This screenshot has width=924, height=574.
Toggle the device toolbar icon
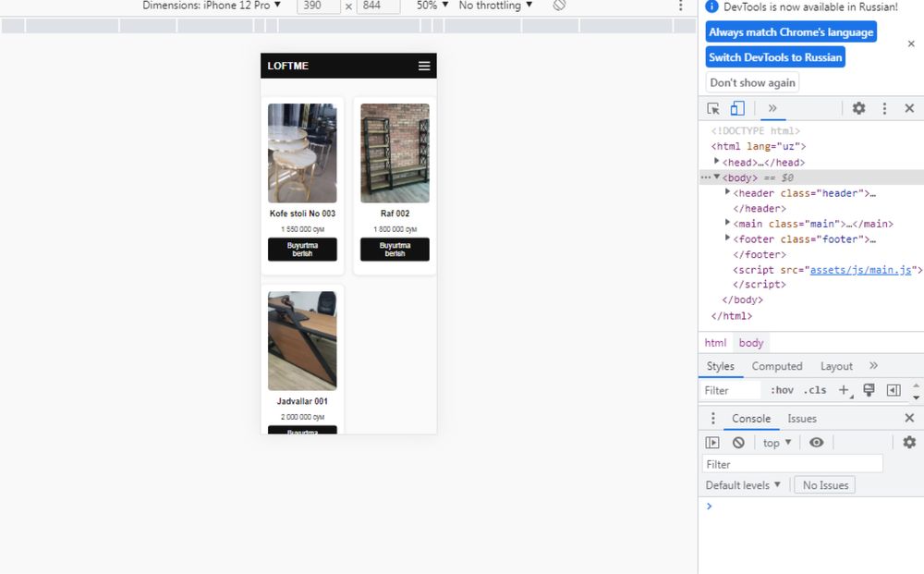pyautogui.click(x=737, y=108)
